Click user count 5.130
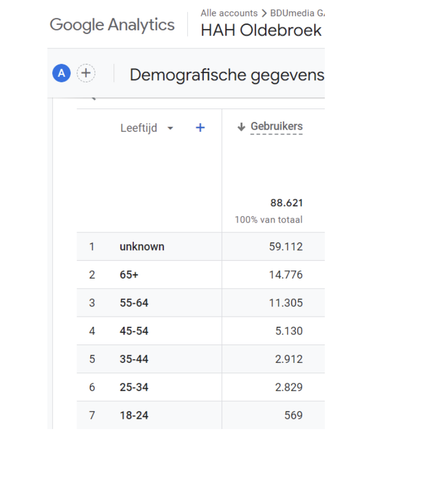Screen dimensions: 427x500 tap(289, 331)
